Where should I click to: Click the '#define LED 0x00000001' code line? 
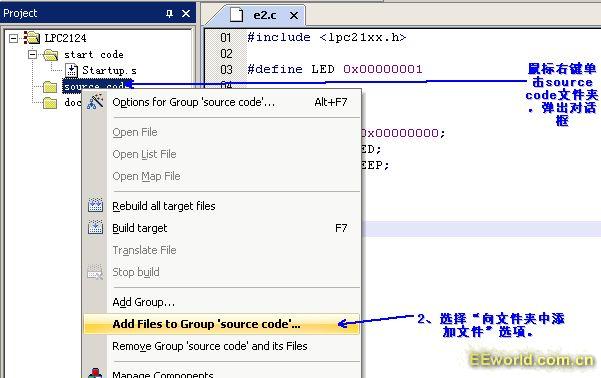tap(335, 69)
